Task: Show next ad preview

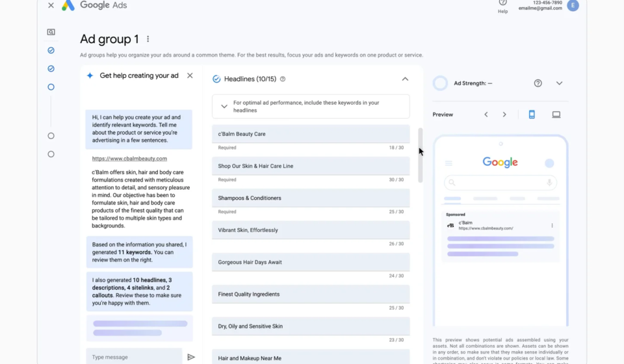Action: [504, 114]
